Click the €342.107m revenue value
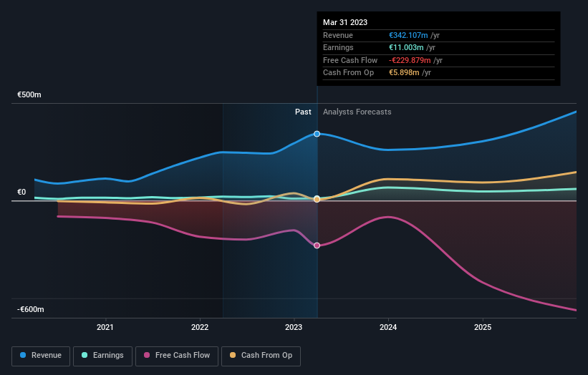Image resolution: width=588 pixels, height=375 pixels. click(408, 35)
